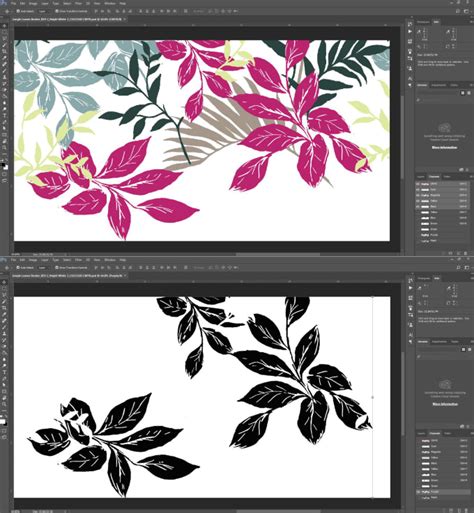474x513 pixels.
Task: Select the Move tool in bottom window
Action: 4,283
